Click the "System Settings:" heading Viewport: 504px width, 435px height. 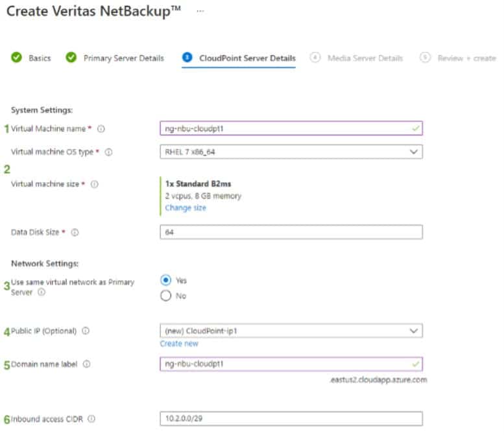42,110
